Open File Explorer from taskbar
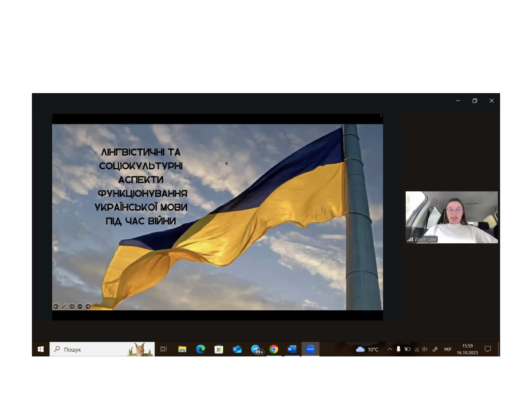532x399 pixels. [x=182, y=349]
